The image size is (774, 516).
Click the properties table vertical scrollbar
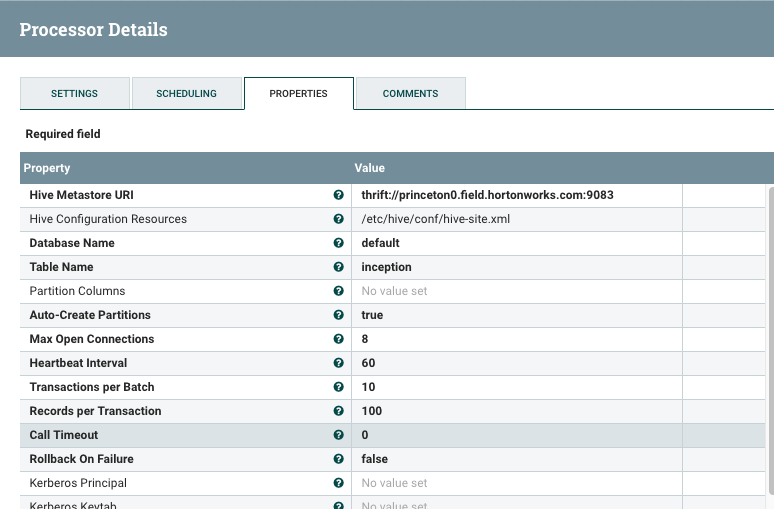click(769, 340)
